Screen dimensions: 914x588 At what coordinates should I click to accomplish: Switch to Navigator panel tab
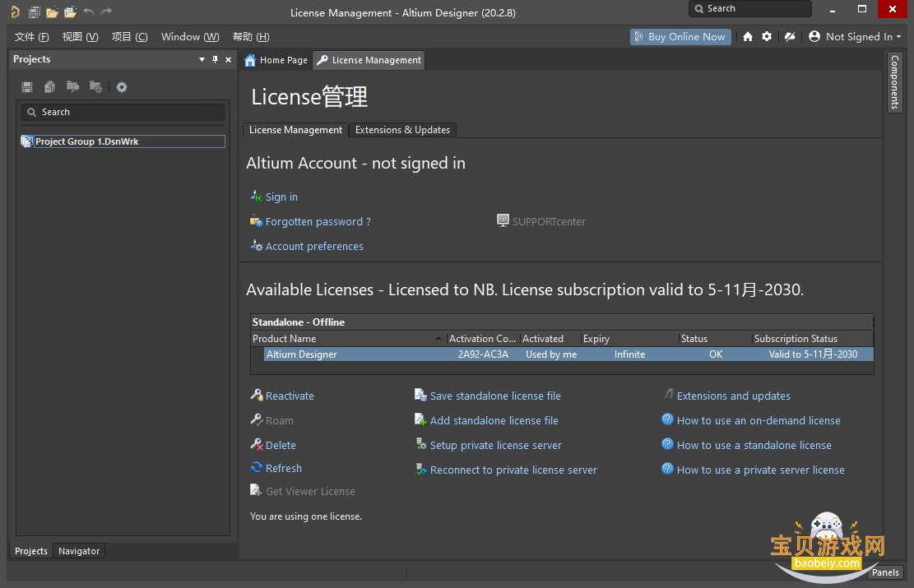tap(79, 551)
